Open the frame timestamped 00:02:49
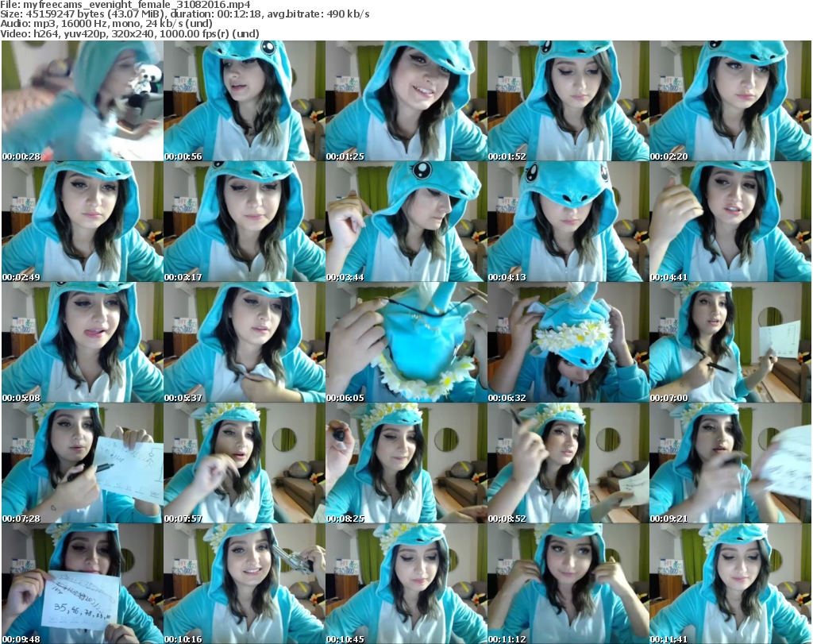This screenshot has height=644, width=813. [83, 222]
